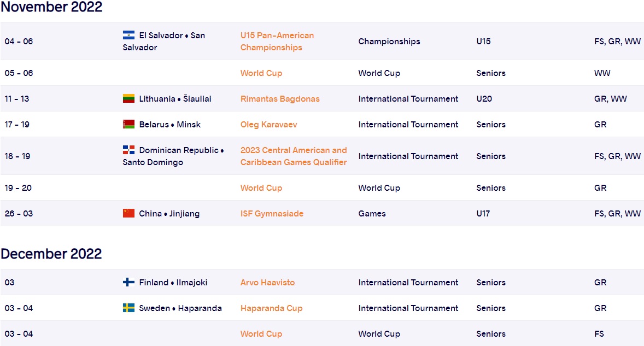The height and width of the screenshot is (346, 644).
Task: Open the World Cup link dated 19 - 20
Action: pos(261,188)
